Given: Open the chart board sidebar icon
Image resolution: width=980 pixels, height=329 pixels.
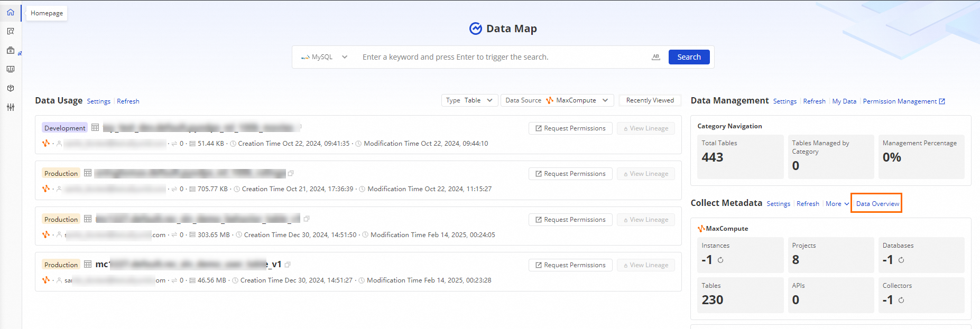Looking at the screenshot, I should point(11,69).
